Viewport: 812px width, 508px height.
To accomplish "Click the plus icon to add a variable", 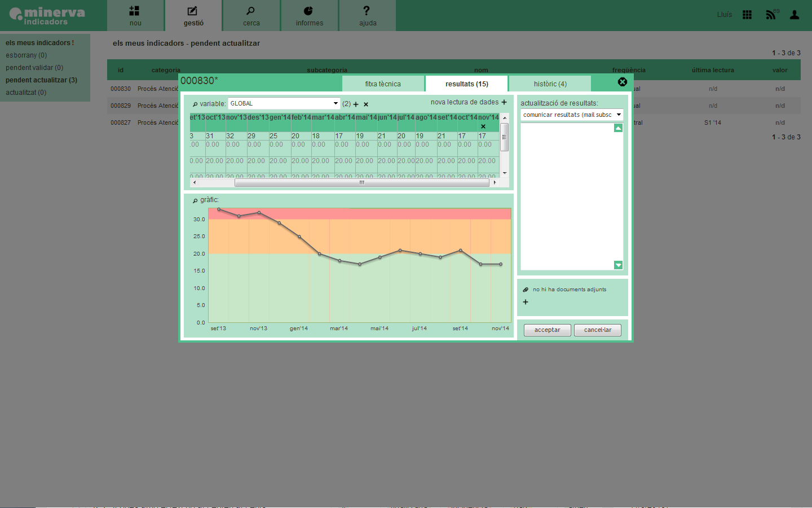I will pos(356,104).
